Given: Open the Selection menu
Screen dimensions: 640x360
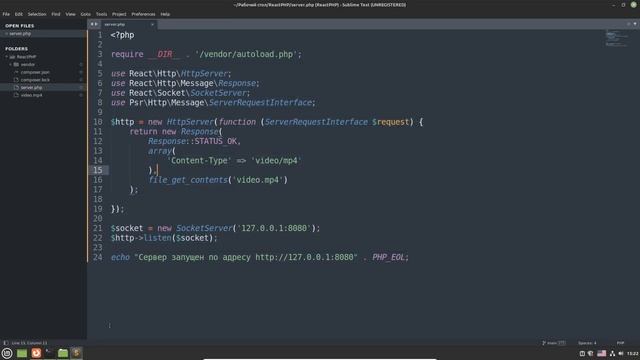Looking at the screenshot, I should 37,14.
